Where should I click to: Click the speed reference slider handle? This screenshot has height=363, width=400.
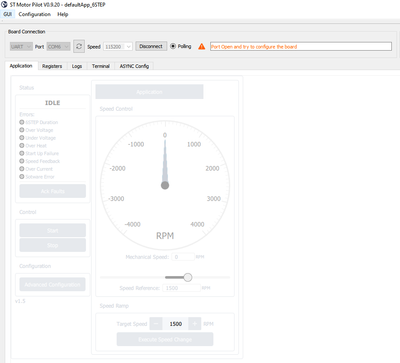pos(188,277)
